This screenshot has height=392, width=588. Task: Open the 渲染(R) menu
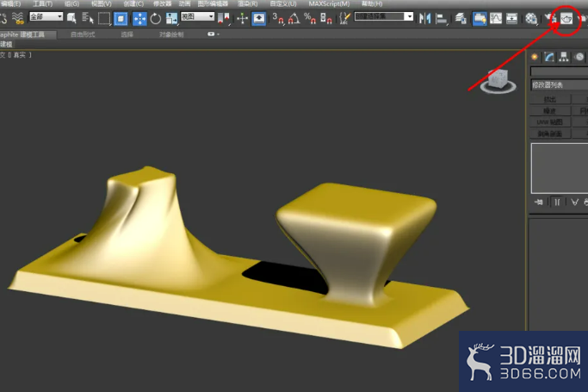[x=247, y=3]
